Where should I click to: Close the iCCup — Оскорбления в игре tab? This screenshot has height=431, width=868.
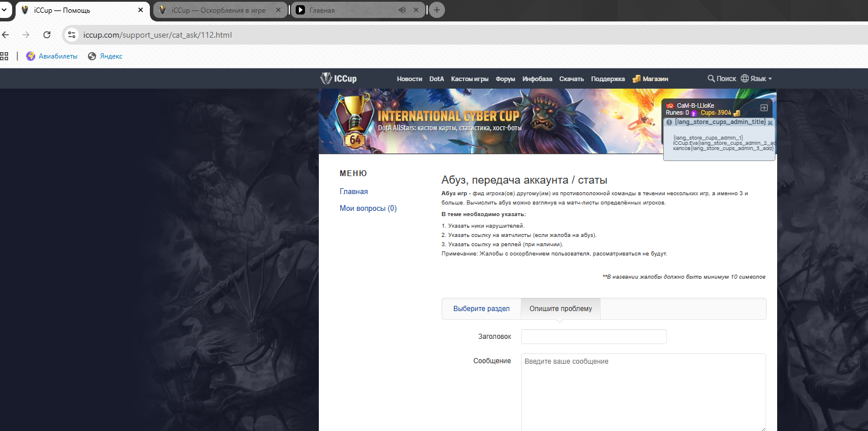(278, 10)
